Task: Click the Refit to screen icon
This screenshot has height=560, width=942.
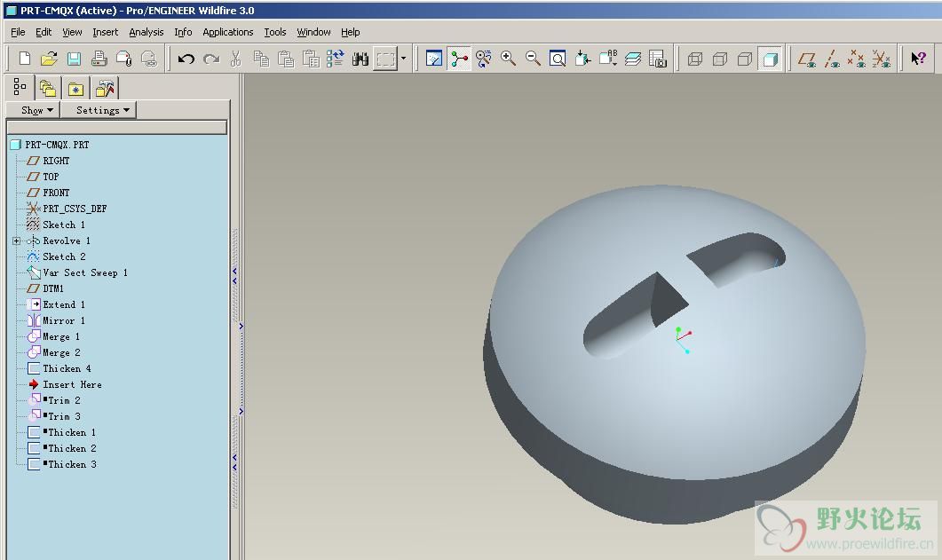Action: [558, 59]
